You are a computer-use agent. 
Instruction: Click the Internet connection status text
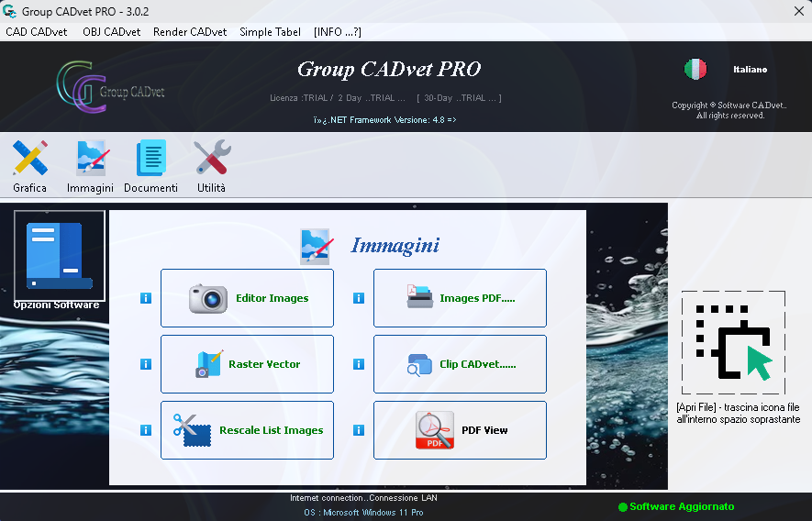(x=363, y=498)
